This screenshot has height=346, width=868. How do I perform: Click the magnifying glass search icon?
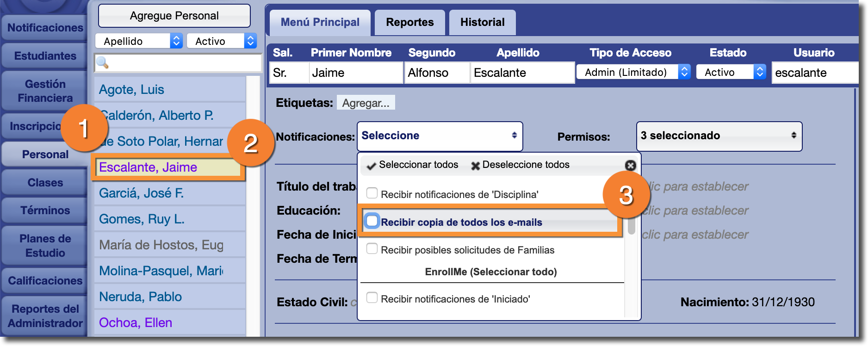tap(102, 63)
